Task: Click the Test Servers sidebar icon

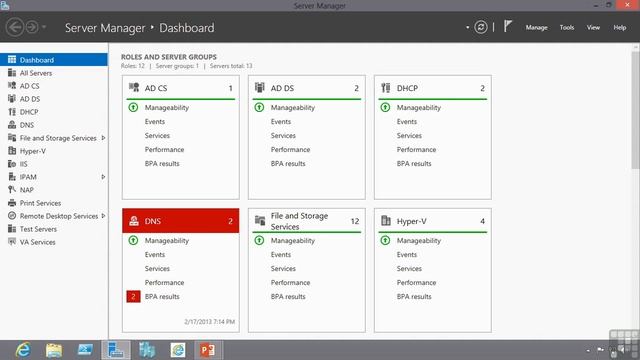Action: (12, 229)
